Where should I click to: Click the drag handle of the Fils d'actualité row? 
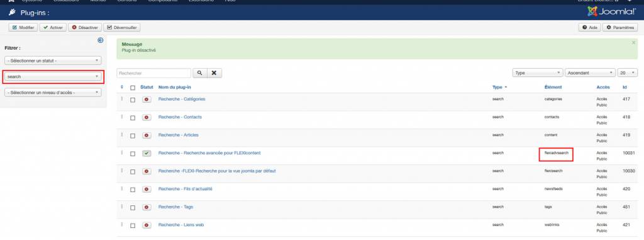(x=121, y=188)
